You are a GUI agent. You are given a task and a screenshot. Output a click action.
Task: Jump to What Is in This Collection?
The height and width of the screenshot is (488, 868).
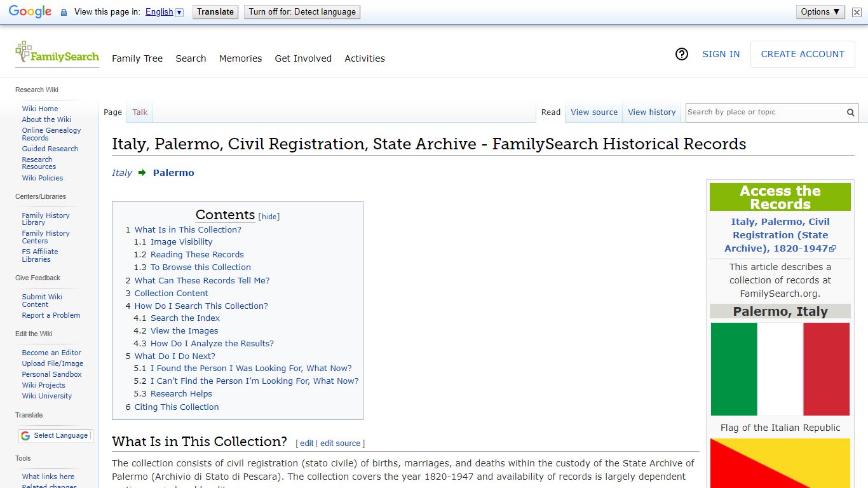click(x=188, y=230)
